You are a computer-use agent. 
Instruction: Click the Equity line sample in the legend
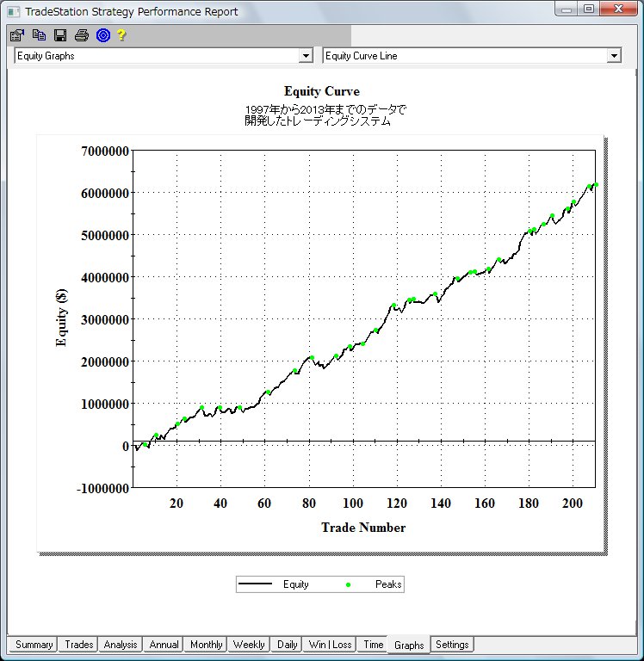[255, 585]
